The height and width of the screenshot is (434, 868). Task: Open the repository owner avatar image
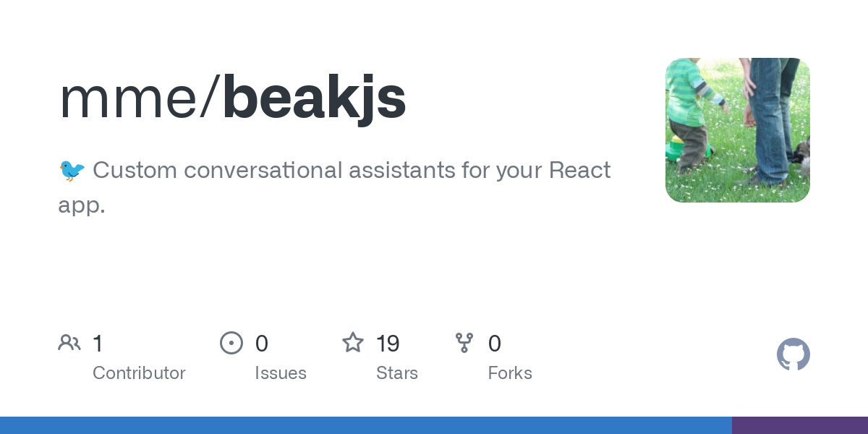point(737,130)
